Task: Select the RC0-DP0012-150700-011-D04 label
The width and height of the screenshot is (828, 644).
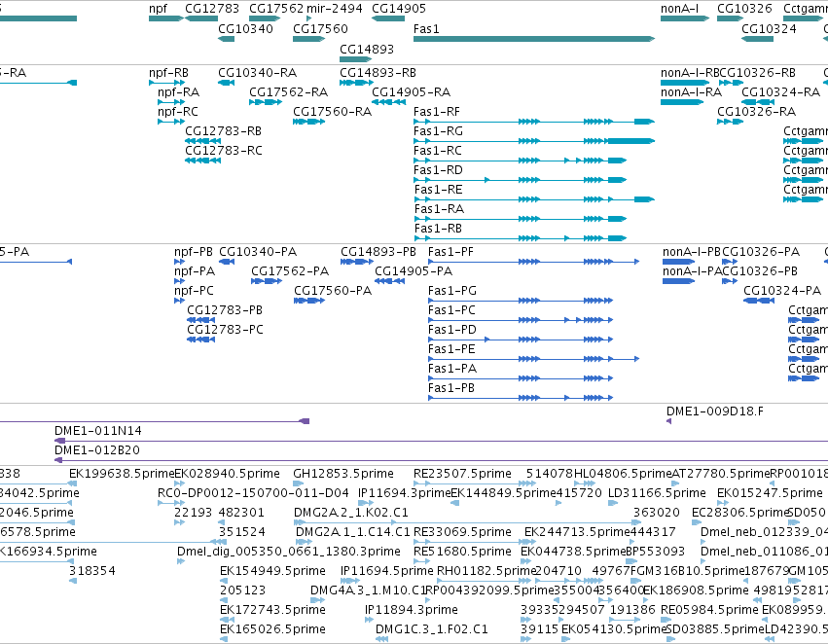Action: click(253, 493)
